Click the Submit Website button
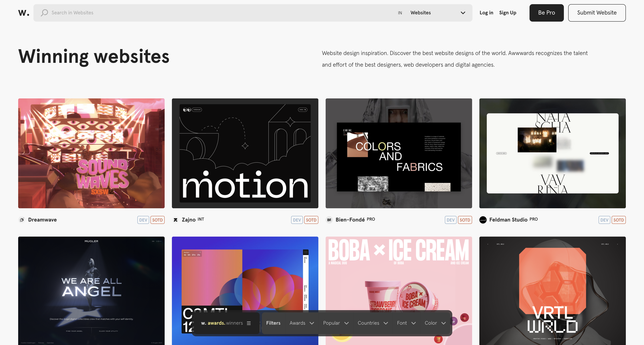644x345 pixels. click(x=597, y=13)
